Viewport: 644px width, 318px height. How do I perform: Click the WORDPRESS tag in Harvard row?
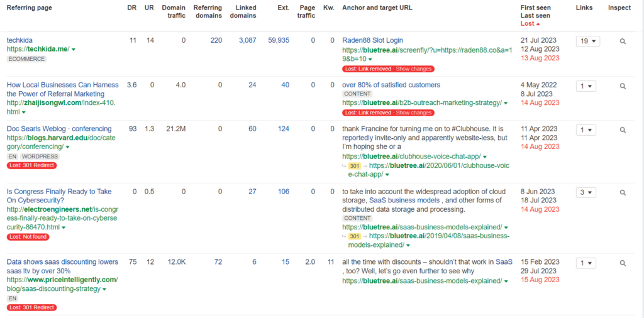(40, 156)
